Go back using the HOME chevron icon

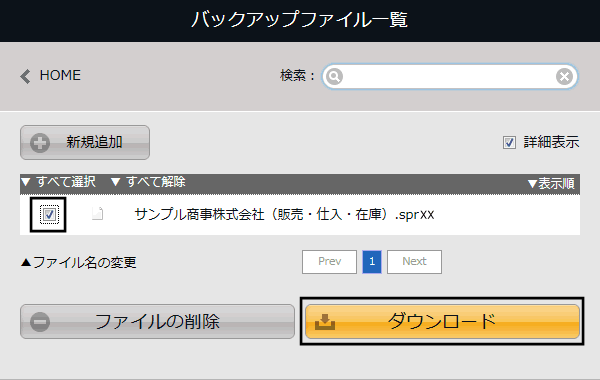[25, 76]
